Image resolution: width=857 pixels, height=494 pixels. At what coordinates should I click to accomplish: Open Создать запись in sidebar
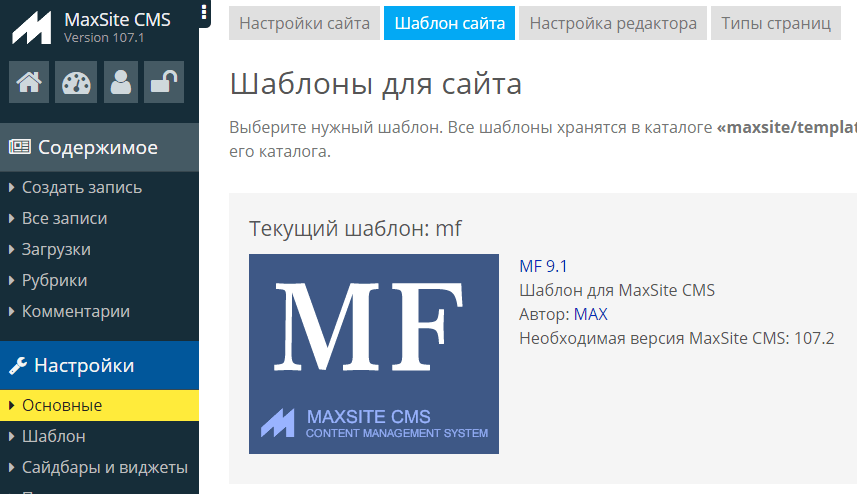pos(82,187)
